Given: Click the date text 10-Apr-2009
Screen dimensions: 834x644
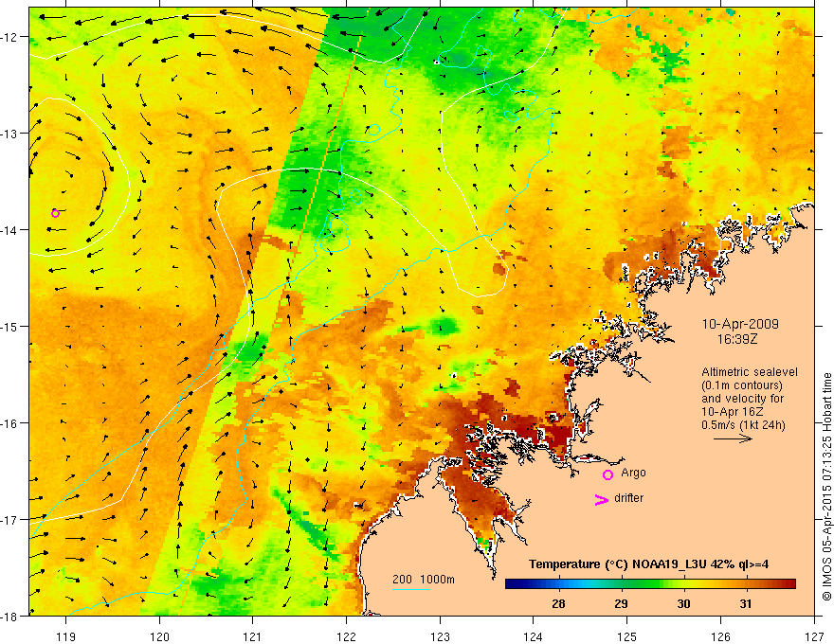Looking at the screenshot, I should coord(740,324).
